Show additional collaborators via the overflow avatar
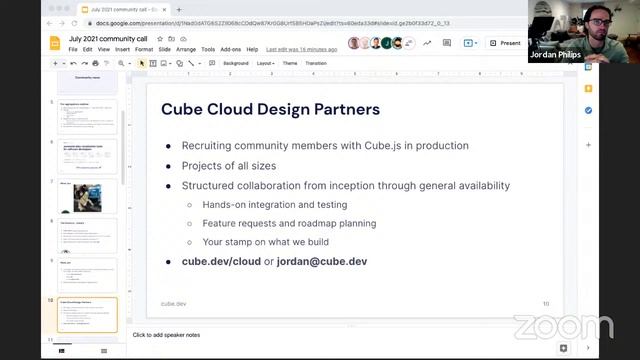Viewport: 640px width, 360px height. coord(409,43)
